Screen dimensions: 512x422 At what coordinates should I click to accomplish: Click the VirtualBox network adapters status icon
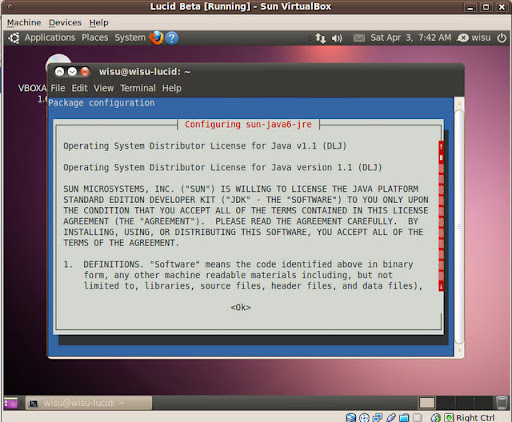coord(378,417)
